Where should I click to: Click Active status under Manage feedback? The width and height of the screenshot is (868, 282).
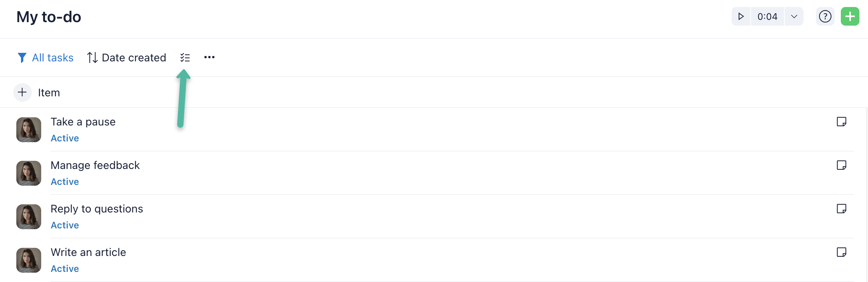(x=65, y=182)
